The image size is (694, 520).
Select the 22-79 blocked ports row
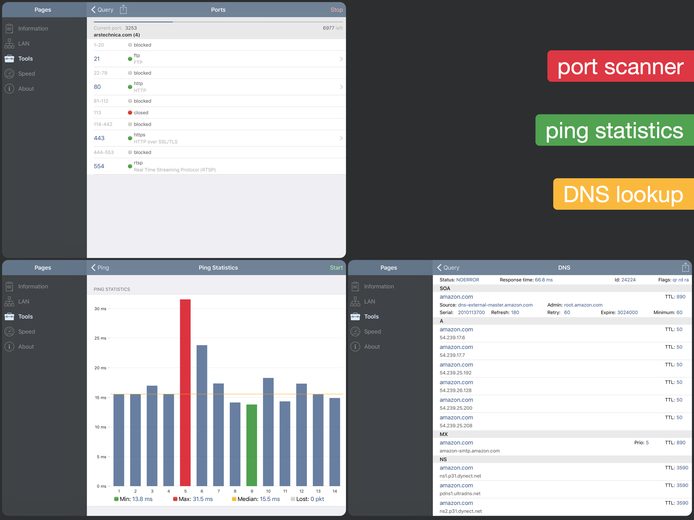[216, 73]
